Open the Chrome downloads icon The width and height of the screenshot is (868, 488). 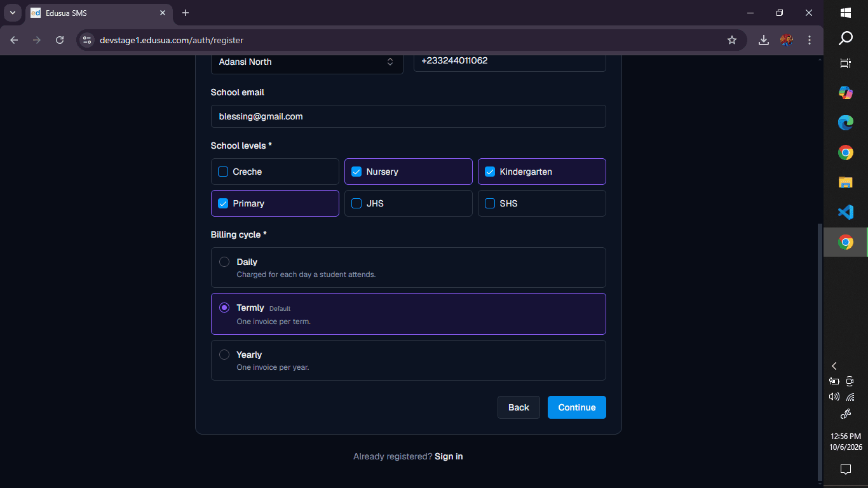(764, 40)
